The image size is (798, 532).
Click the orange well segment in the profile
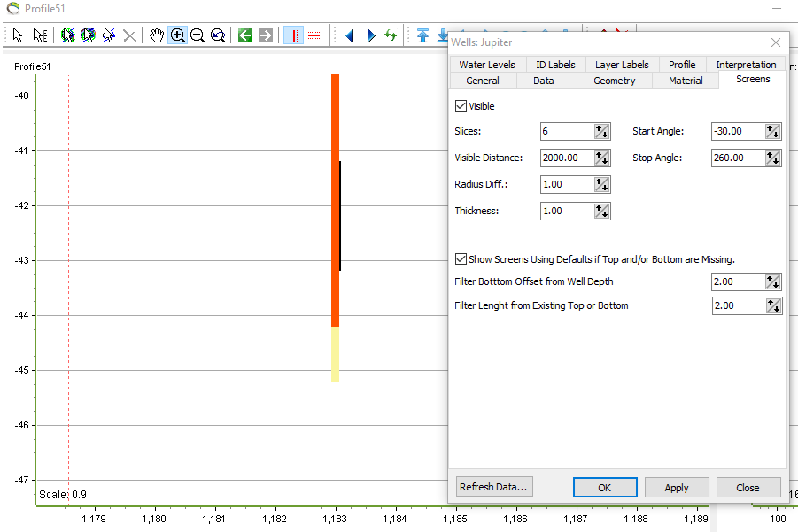(x=334, y=221)
